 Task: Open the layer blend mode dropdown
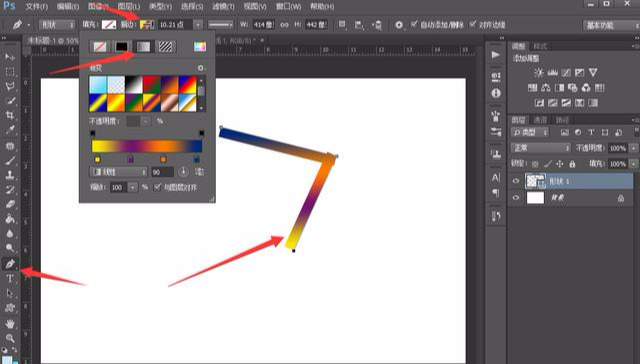(x=540, y=148)
